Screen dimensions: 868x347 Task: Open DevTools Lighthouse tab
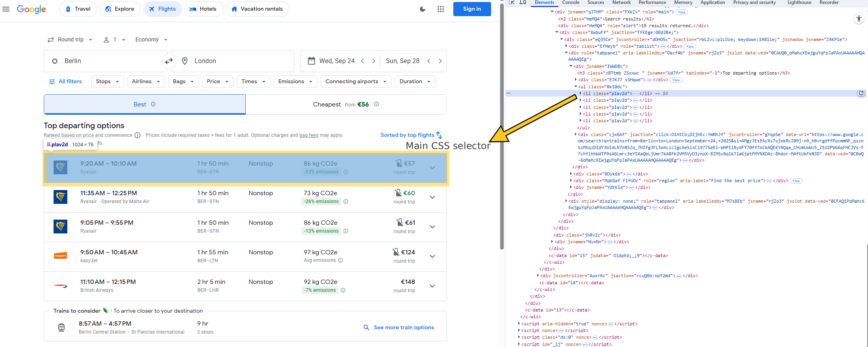(x=799, y=2)
